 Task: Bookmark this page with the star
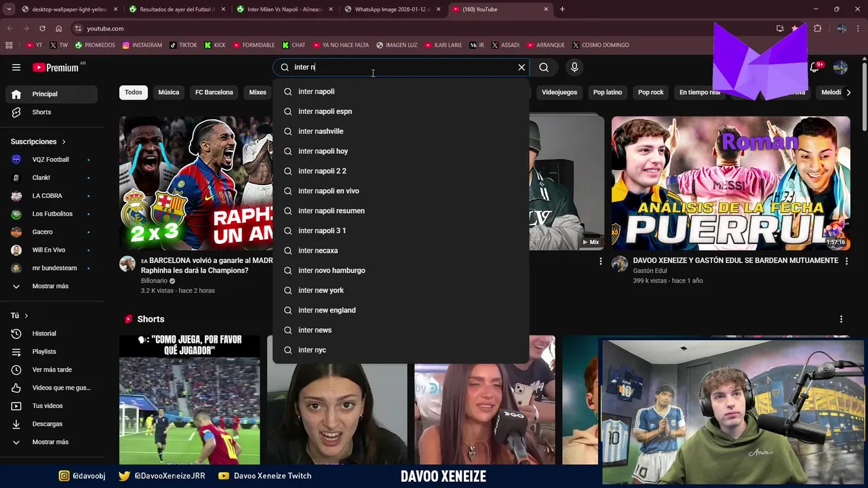pos(794,28)
